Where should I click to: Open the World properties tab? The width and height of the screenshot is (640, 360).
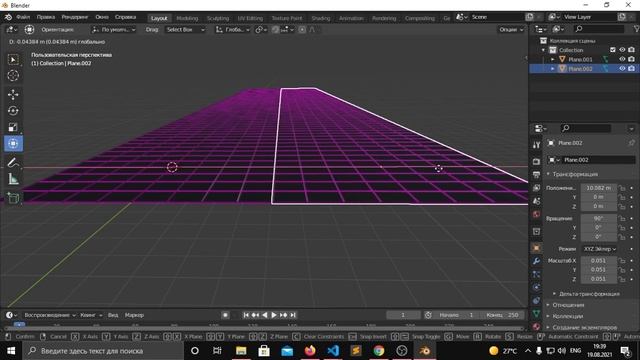pyautogui.click(x=536, y=214)
